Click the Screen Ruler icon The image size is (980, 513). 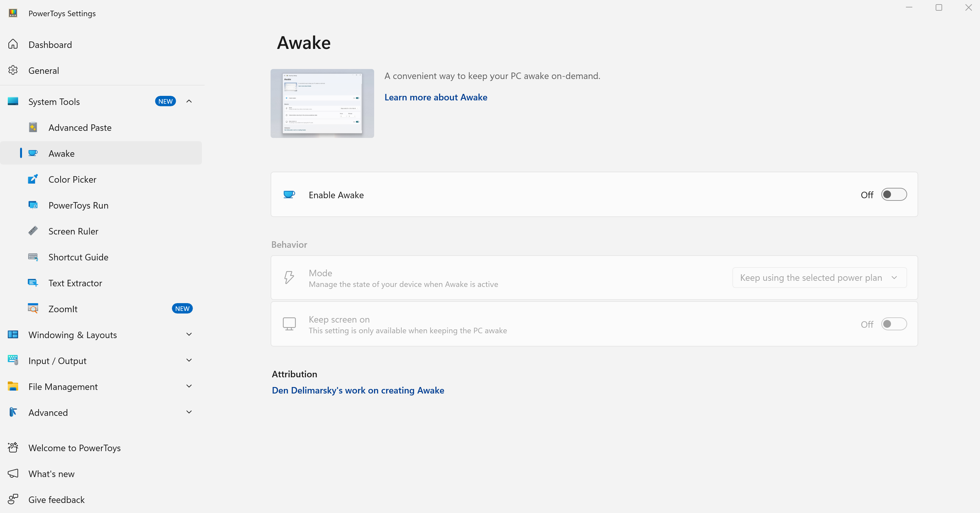33,231
